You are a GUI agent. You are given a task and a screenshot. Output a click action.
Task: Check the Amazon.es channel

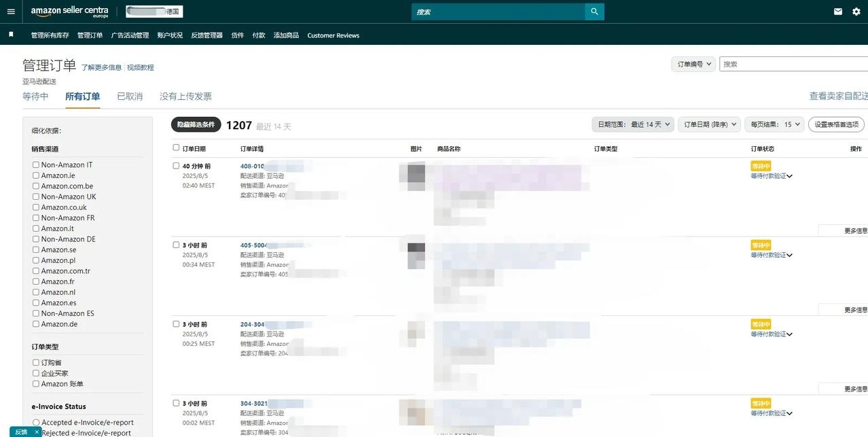pyautogui.click(x=36, y=302)
